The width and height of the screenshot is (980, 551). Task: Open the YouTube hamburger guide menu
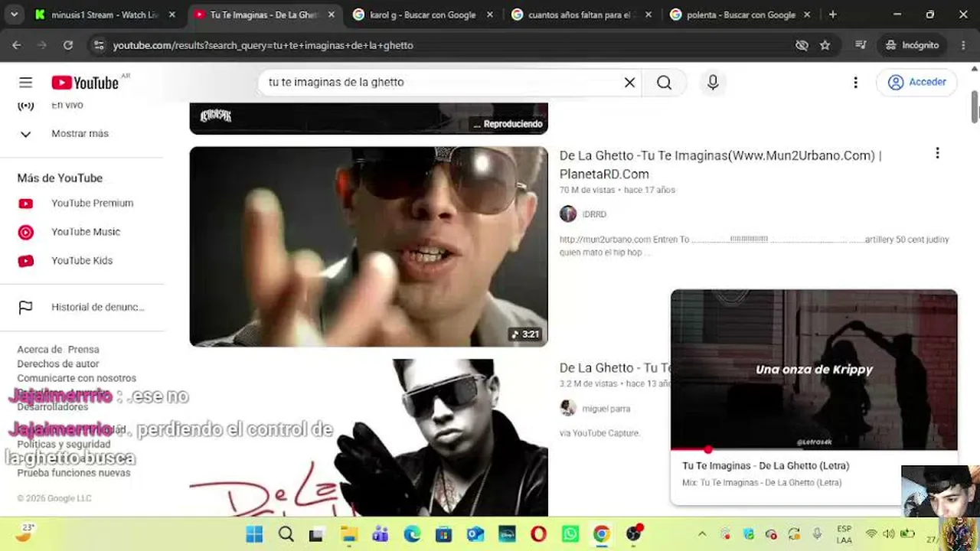pyautogui.click(x=26, y=83)
